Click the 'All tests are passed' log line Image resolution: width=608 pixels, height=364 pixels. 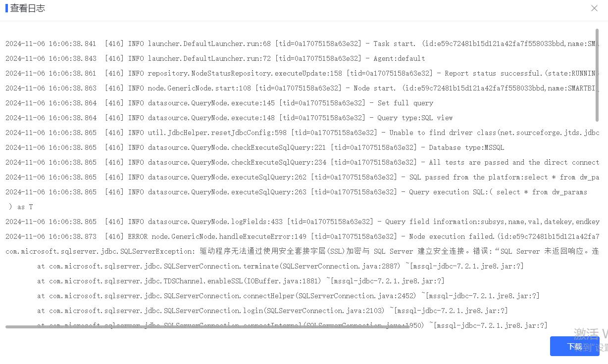pos(303,162)
